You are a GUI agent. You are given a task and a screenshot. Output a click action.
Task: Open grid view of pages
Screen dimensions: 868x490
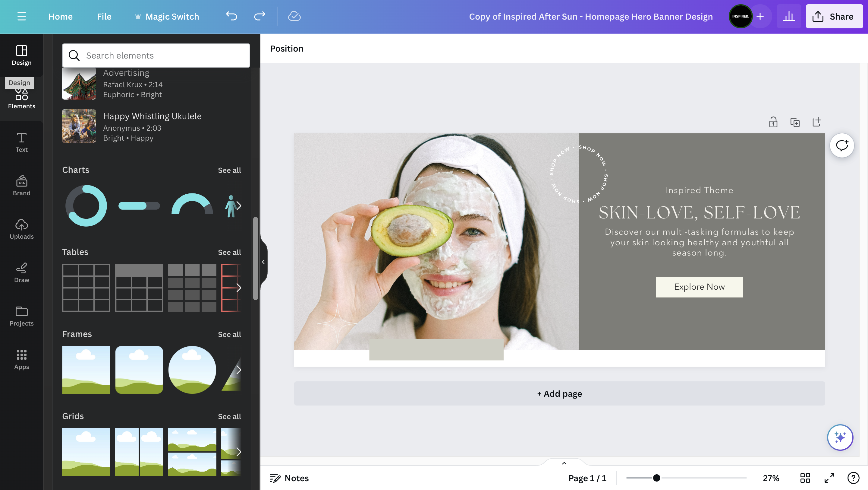pos(805,478)
